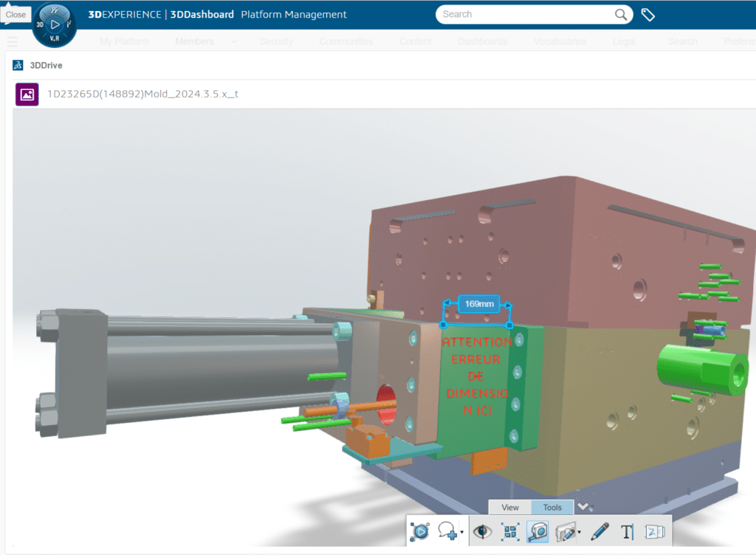The height and width of the screenshot is (555, 756).
Task: Select the bright green cylinder part
Action: click(703, 368)
